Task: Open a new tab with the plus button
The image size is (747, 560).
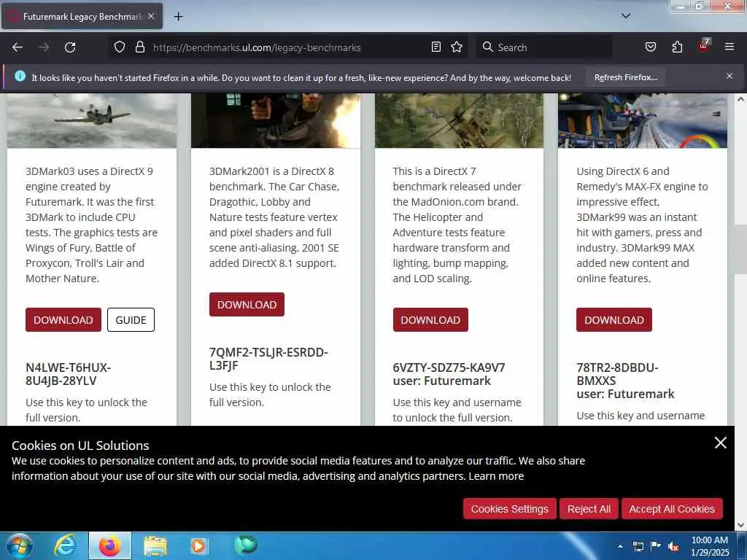Action: 178,17
